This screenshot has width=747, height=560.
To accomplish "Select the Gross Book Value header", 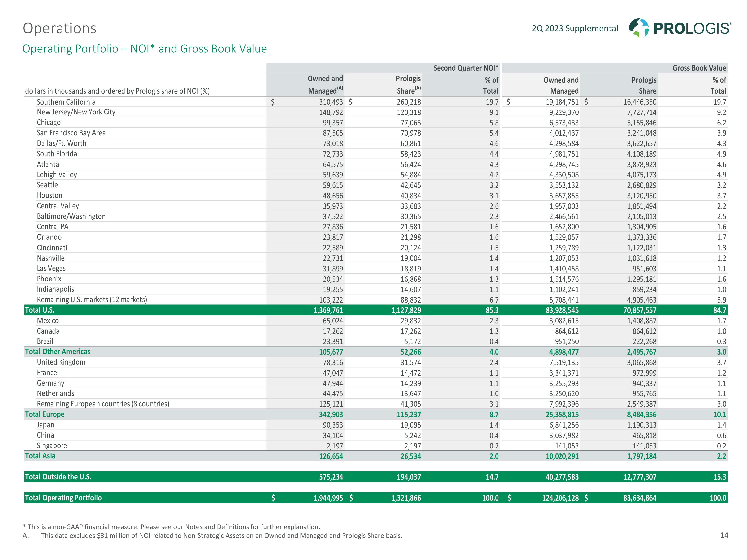I will coord(699,68).
